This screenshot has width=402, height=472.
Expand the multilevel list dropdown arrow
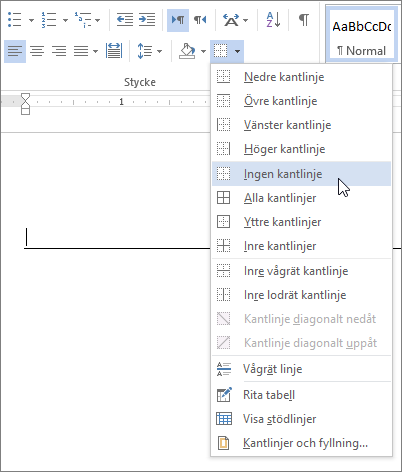coord(97,20)
